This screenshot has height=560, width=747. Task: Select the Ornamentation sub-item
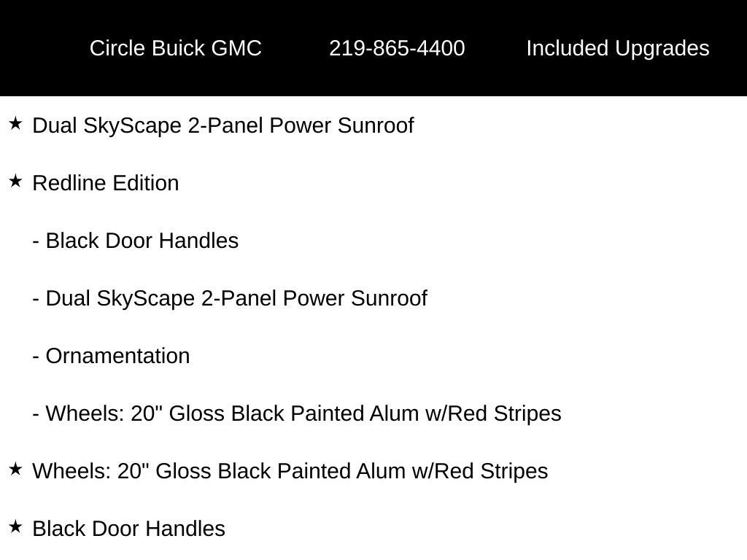click(111, 356)
